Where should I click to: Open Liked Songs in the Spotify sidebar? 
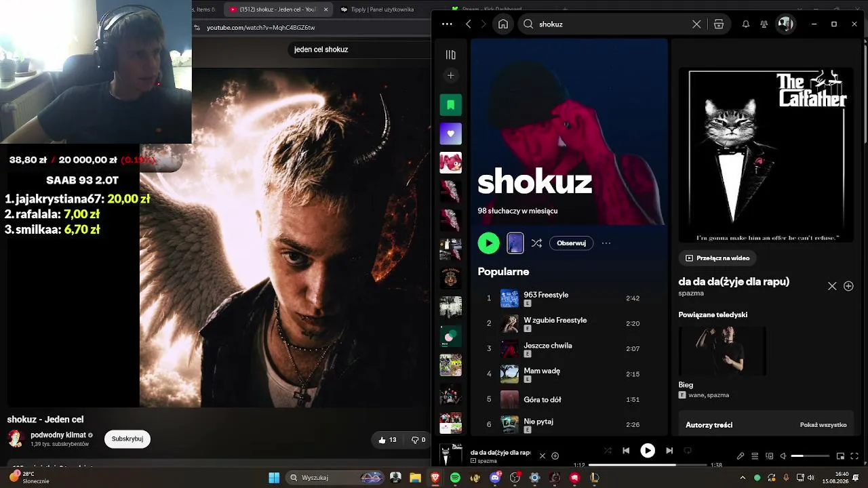[x=450, y=134]
